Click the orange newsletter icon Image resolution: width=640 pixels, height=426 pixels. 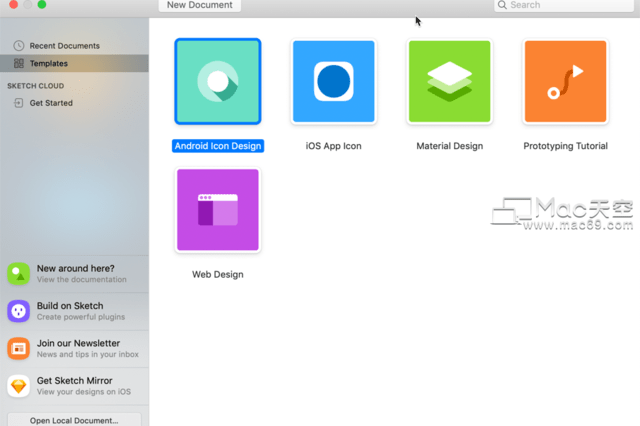coord(18,348)
